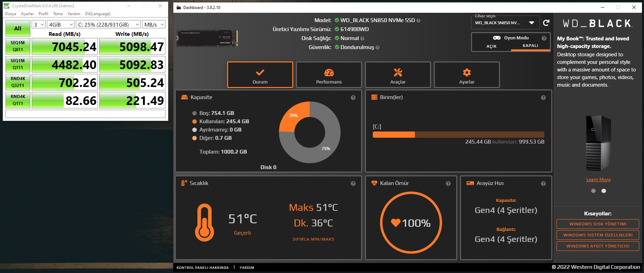This screenshot has height=273, width=644.
Task: Click the Arayüz Hızı panel icon
Action: [470, 183]
